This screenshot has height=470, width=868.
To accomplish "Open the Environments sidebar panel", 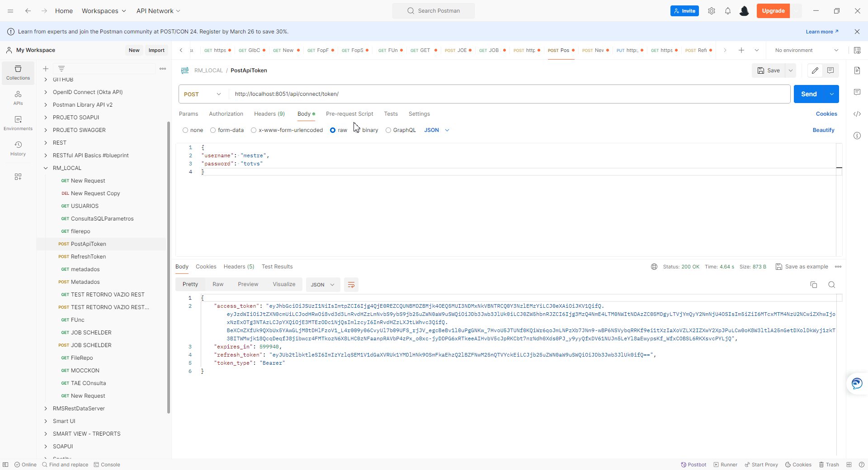I will pyautogui.click(x=18, y=123).
